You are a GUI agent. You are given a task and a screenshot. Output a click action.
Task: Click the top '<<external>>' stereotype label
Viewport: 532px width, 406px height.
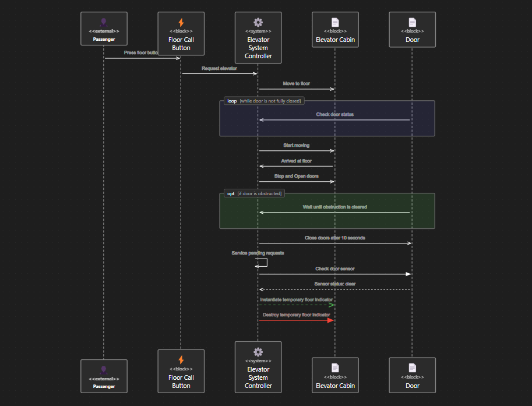click(x=104, y=31)
